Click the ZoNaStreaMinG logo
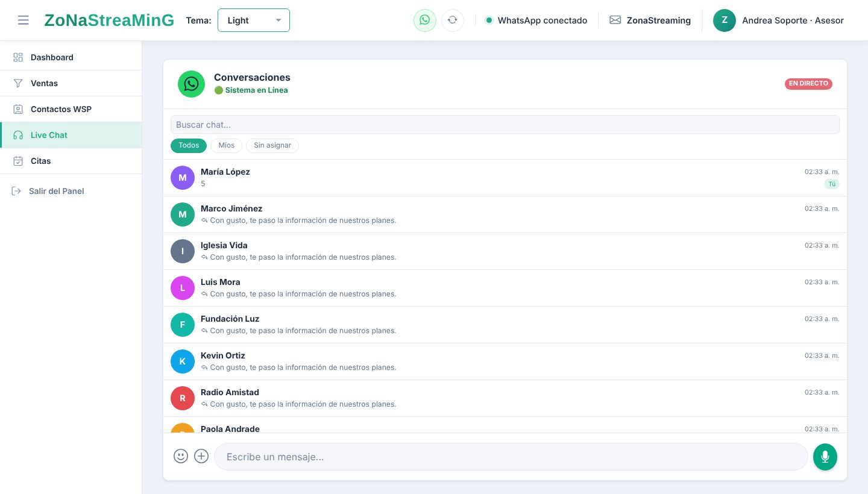 pos(109,20)
